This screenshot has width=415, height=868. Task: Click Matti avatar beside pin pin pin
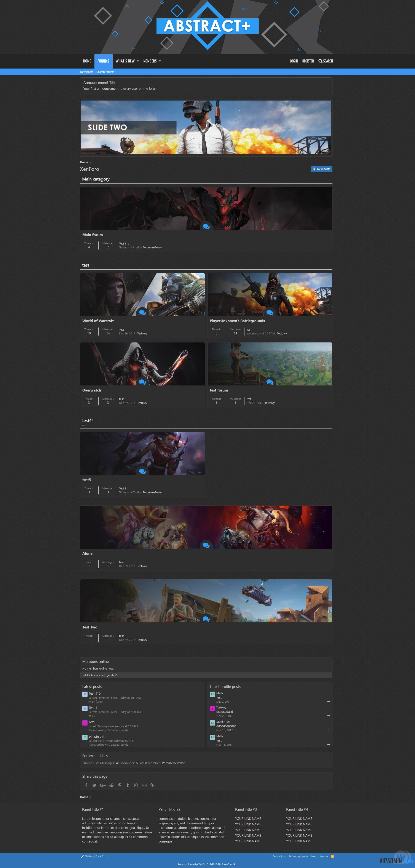85,737
